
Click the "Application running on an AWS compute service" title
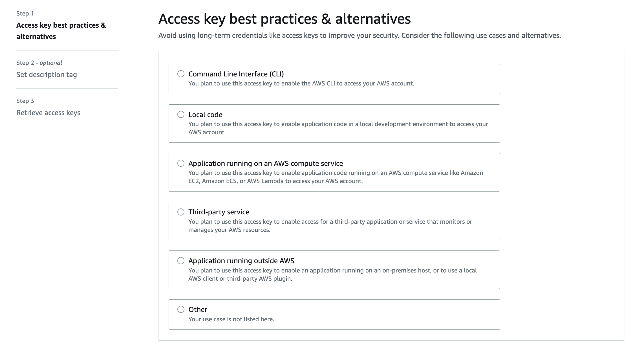(266, 163)
